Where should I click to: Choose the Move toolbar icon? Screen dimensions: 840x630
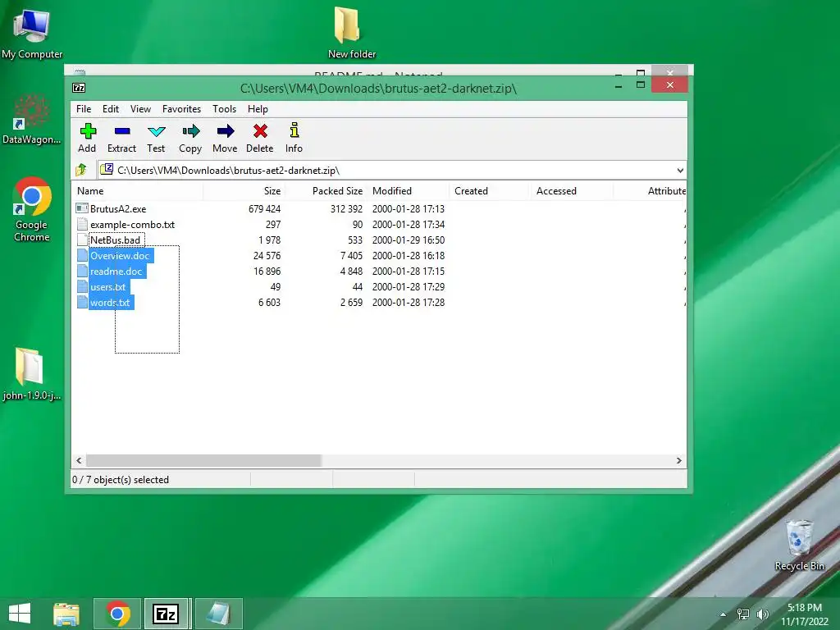click(x=225, y=131)
